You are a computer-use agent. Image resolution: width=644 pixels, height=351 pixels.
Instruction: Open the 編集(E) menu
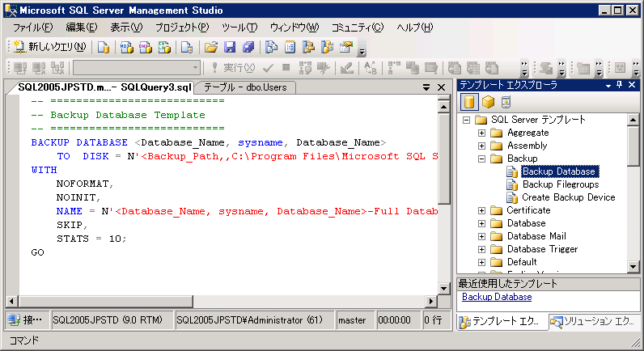coord(82,27)
